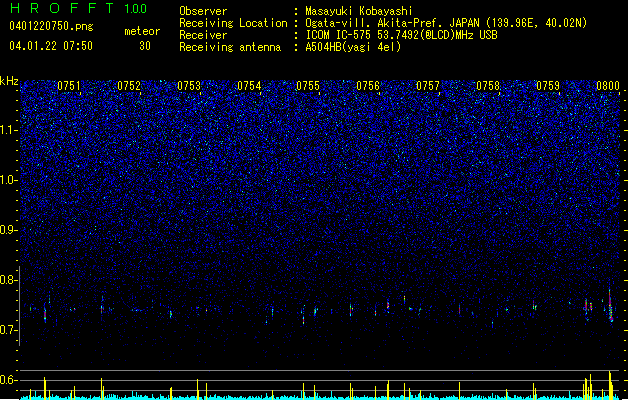Click the meteor label
629x400 pixels.
coord(142,31)
